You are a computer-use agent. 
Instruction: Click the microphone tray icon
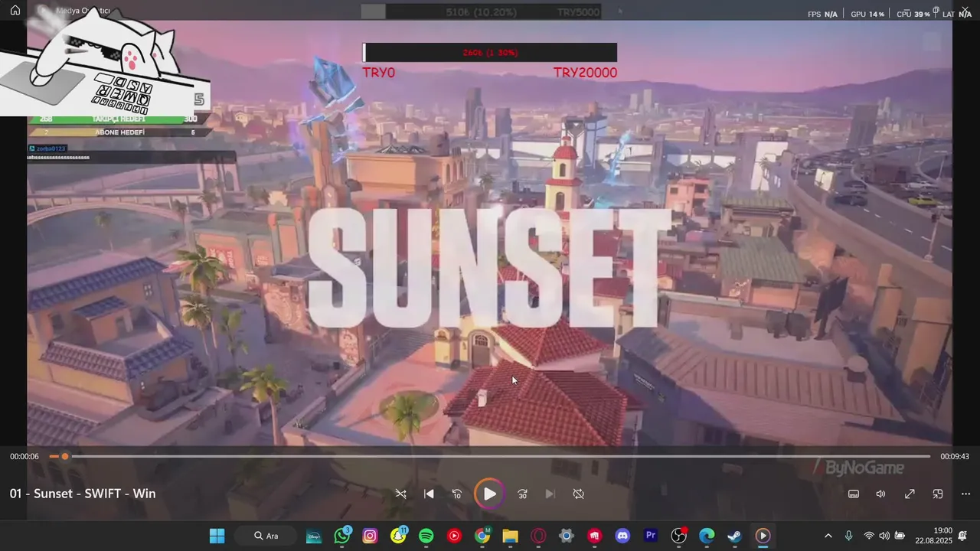pyautogui.click(x=848, y=536)
